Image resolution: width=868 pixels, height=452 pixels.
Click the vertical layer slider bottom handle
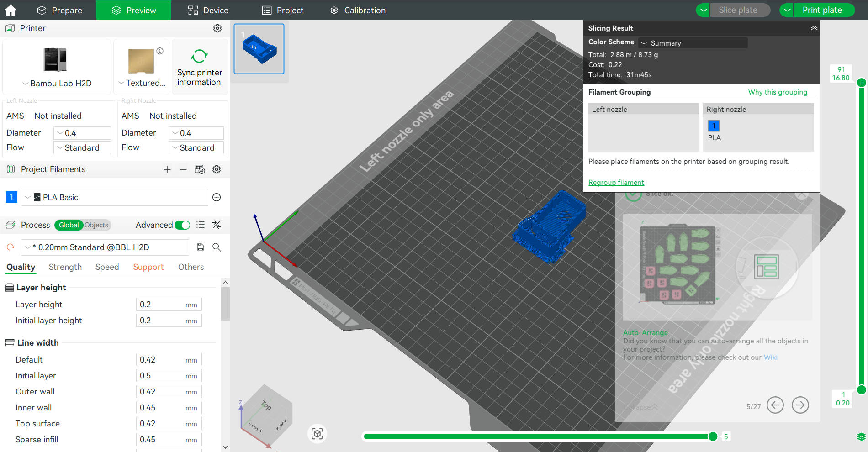[862, 389]
